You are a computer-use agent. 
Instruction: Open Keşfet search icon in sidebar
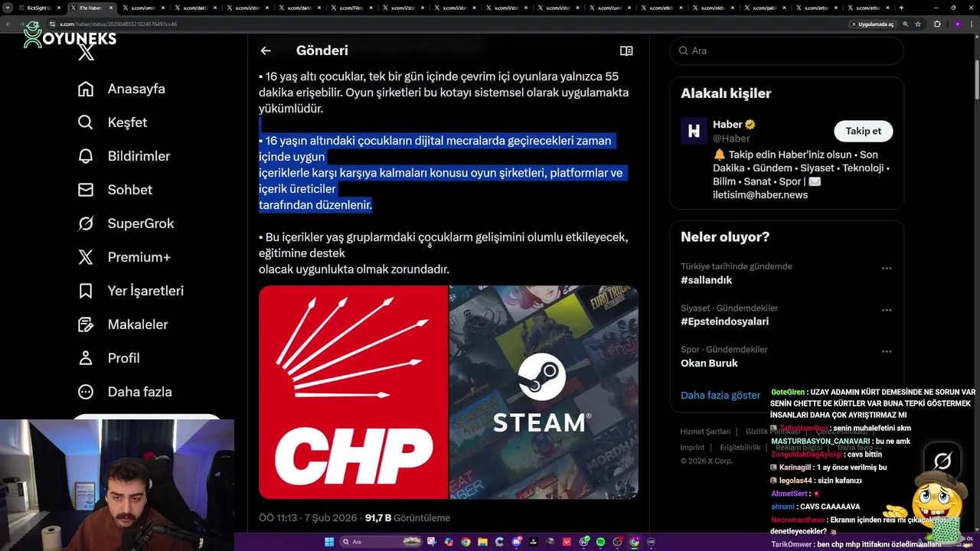click(x=86, y=122)
